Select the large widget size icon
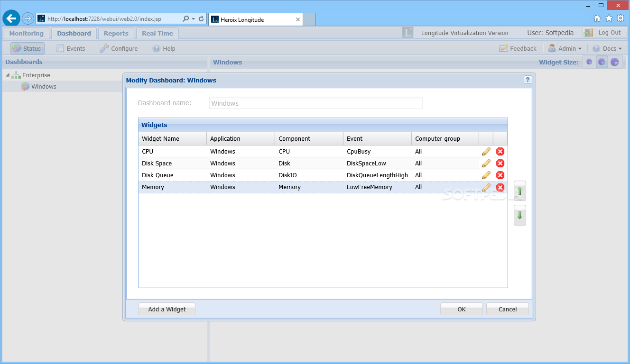This screenshot has width=630, height=364. click(615, 62)
